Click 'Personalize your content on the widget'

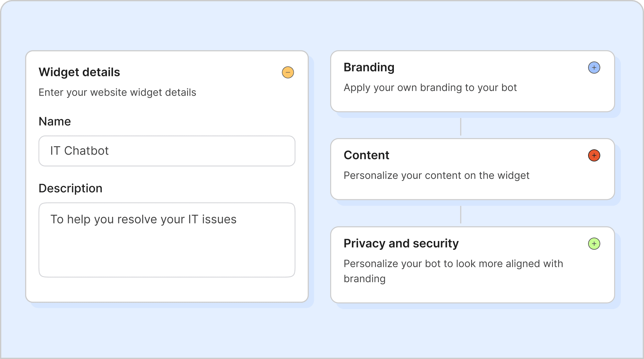(437, 175)
